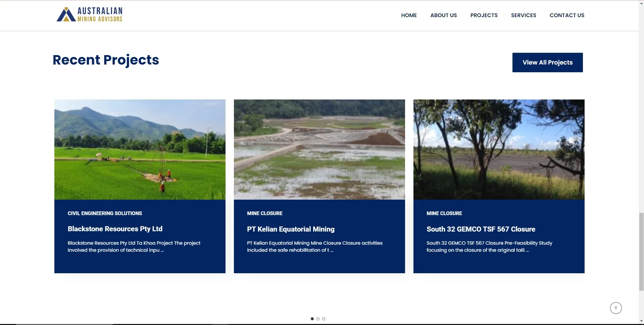Open PT Kelian Equatorial Mining project title

click(x=291, y=229)
